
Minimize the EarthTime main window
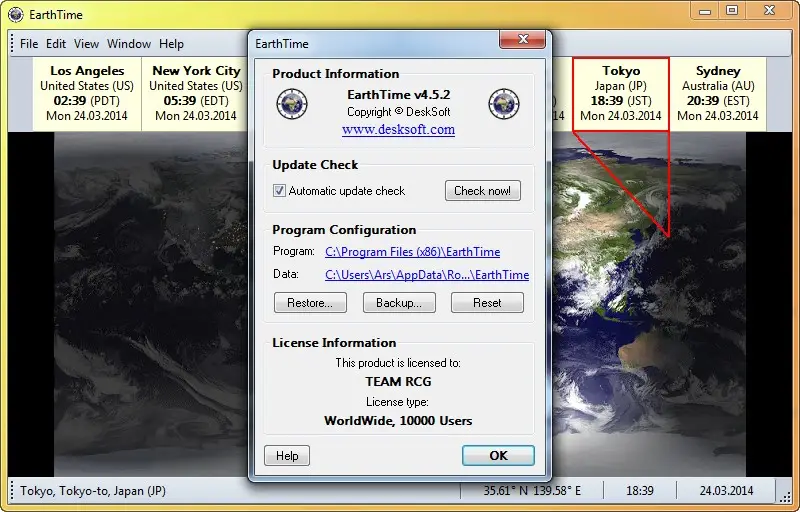tap(705, 11)
